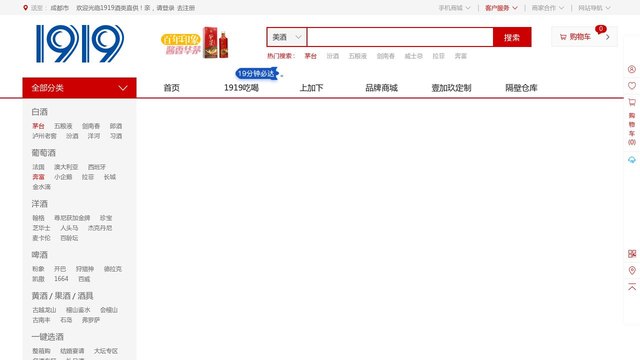640x360 pixels.
Task: Open the 手机商城 dropdown
Action: coord(454,8)
